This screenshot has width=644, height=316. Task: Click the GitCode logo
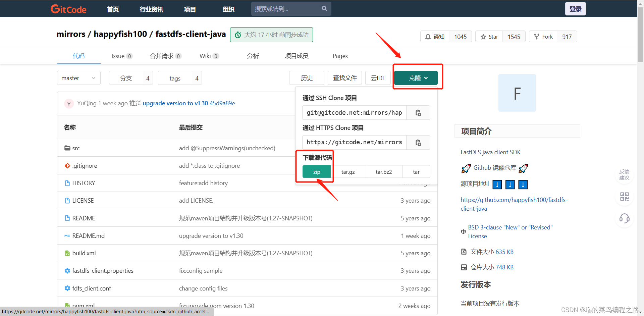[68, 9]
